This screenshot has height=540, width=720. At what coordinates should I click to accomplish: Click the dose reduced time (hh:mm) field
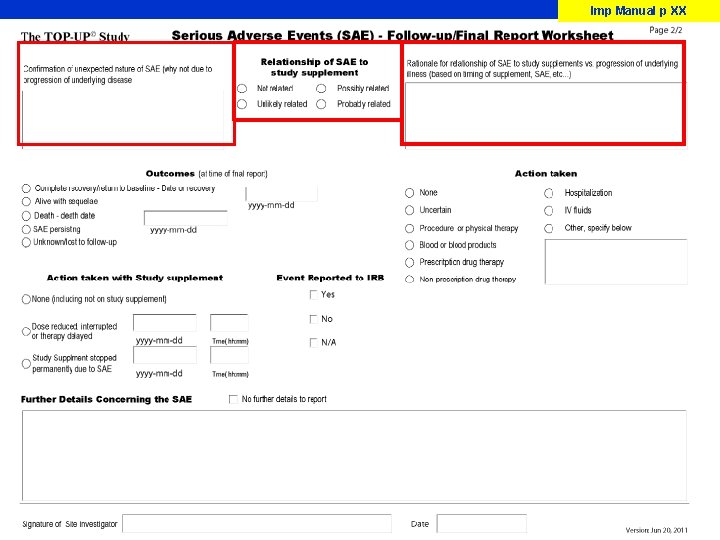[229, 323]
